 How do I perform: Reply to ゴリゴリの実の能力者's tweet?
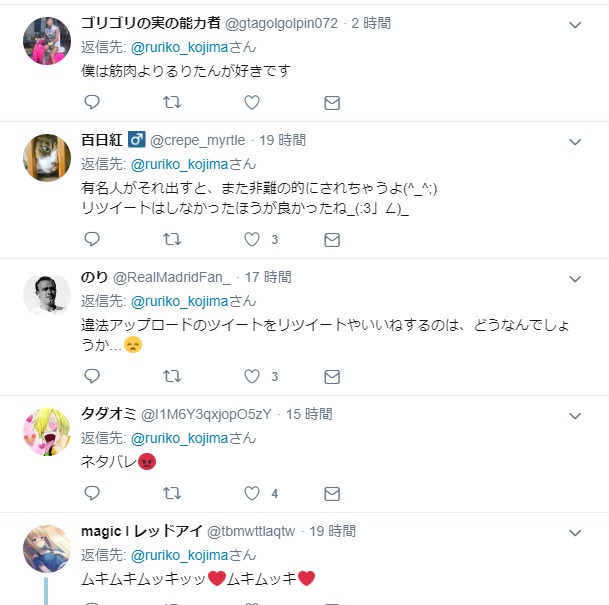point(92,102)
